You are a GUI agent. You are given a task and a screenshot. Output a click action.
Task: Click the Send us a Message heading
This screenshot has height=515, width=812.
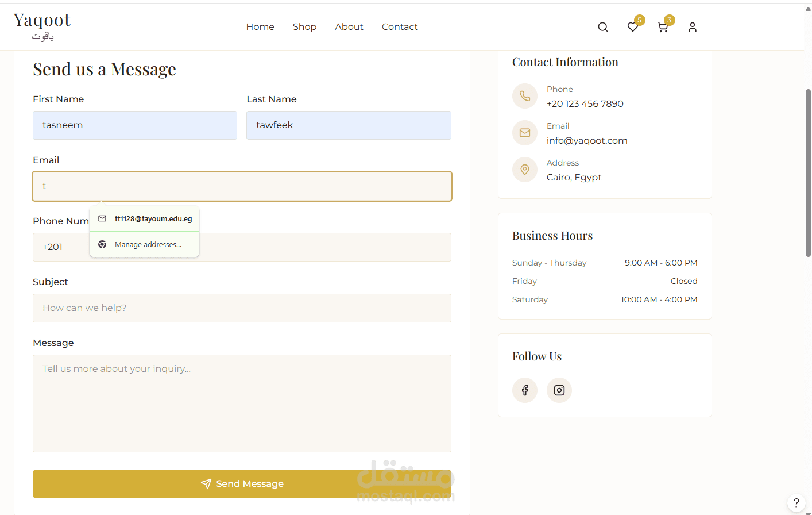point(105,70)
